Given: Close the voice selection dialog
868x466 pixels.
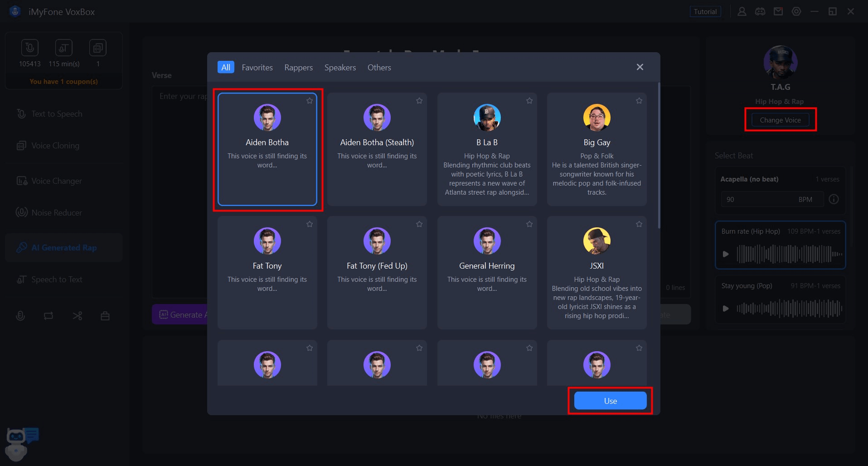Looking at the screenshot, I should pyautogui.click(x=640, y=67).
